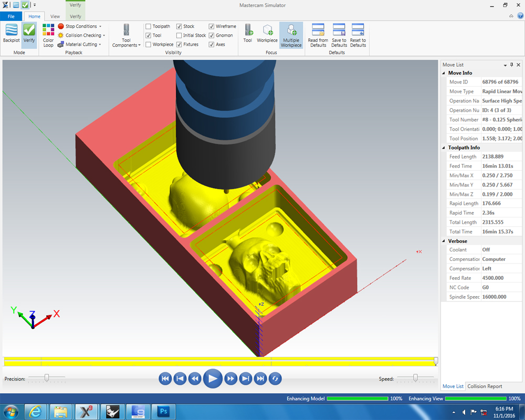Open the Color Loop option
This screenshot has height=420, width=525.
(48, 36)
